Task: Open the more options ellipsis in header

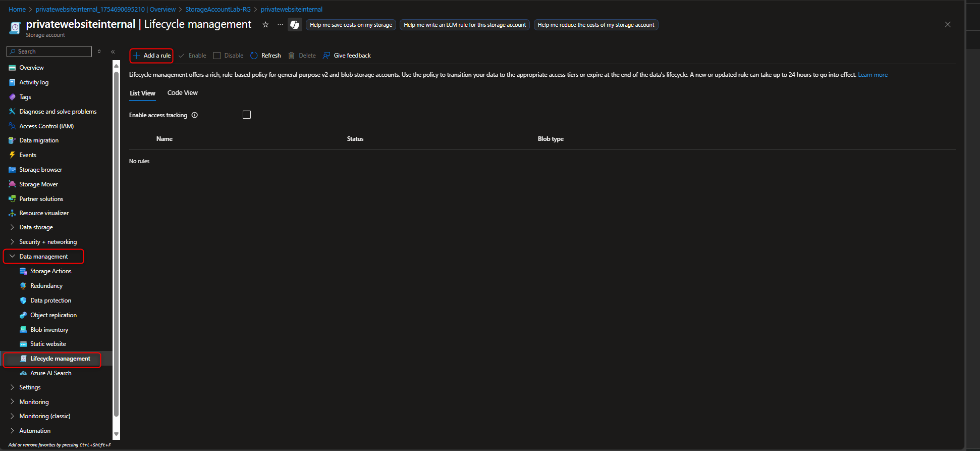Action: pos(280,25)
